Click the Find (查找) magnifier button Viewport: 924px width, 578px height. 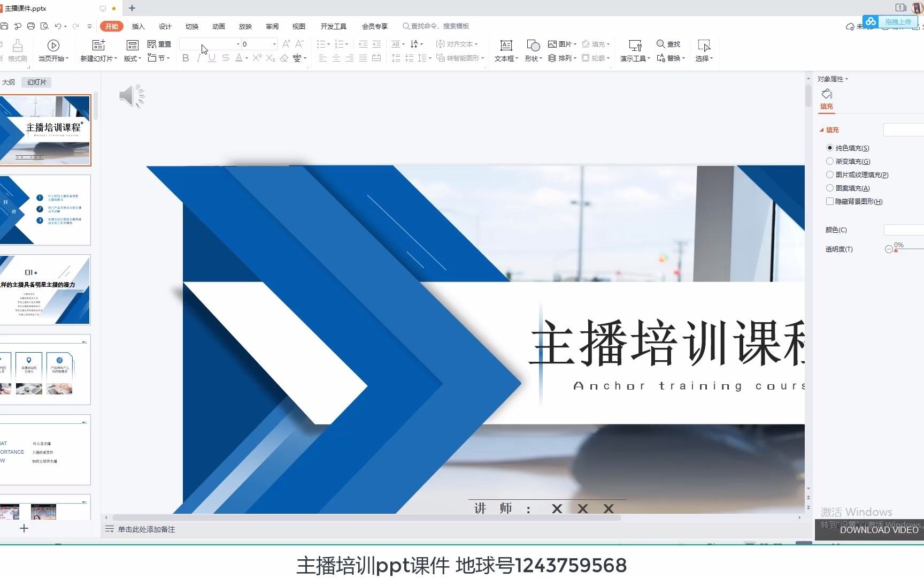pos(668,44)
